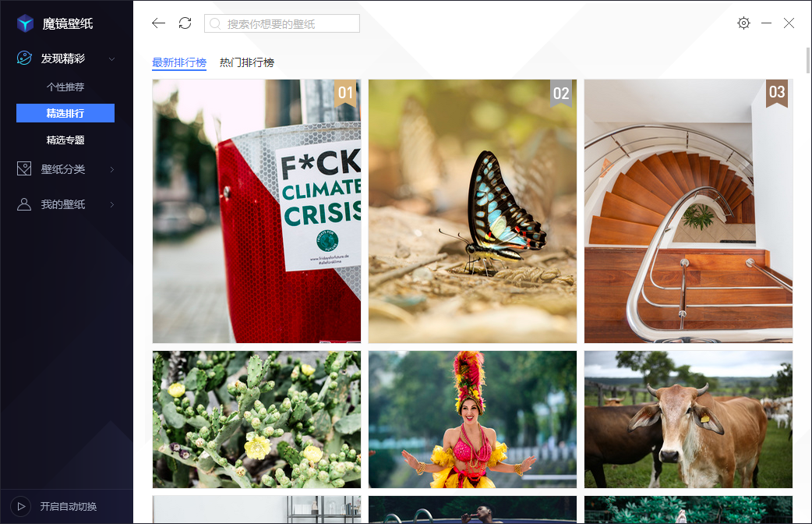Collapse the 发现精彩 section chevron
Viewport: 812px width, 524px height.
coord(112,58)
